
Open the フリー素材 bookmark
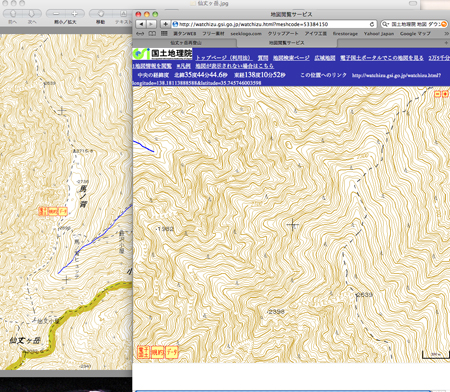click(213, 34)
